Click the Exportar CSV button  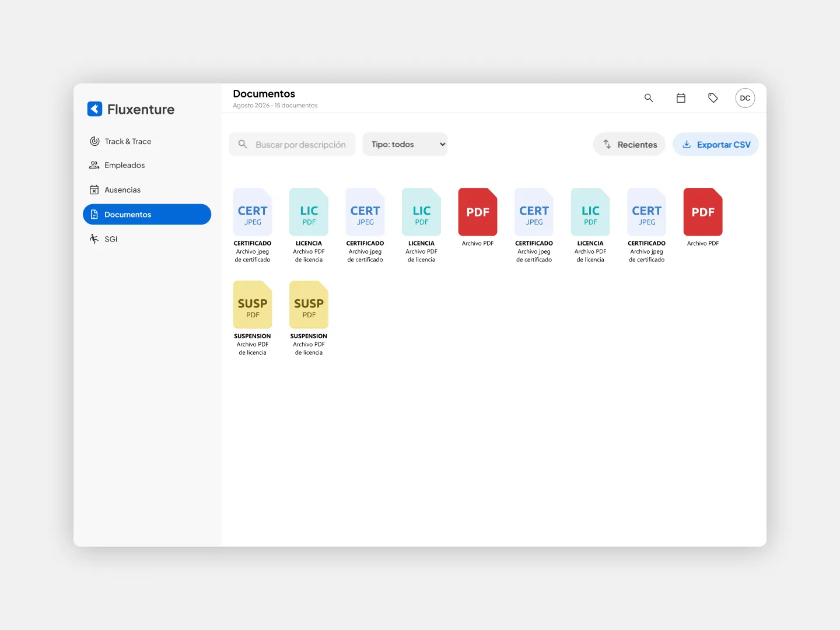pos(716,144)
